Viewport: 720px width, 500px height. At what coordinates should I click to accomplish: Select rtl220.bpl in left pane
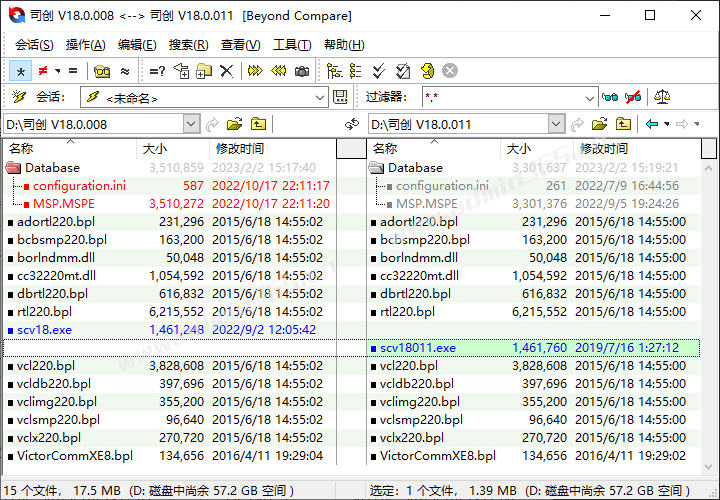44,312
